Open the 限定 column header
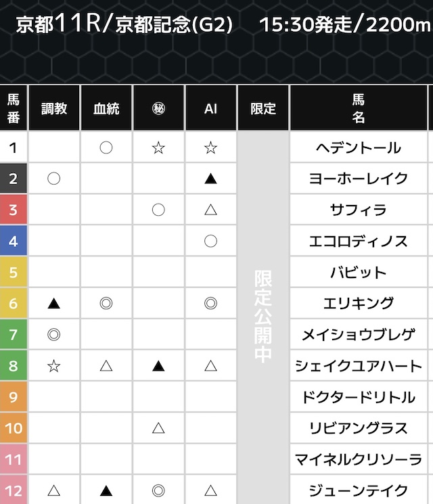The height and width of the screenshot is (504, 433). pyautogui.click(x=263, y=108)
